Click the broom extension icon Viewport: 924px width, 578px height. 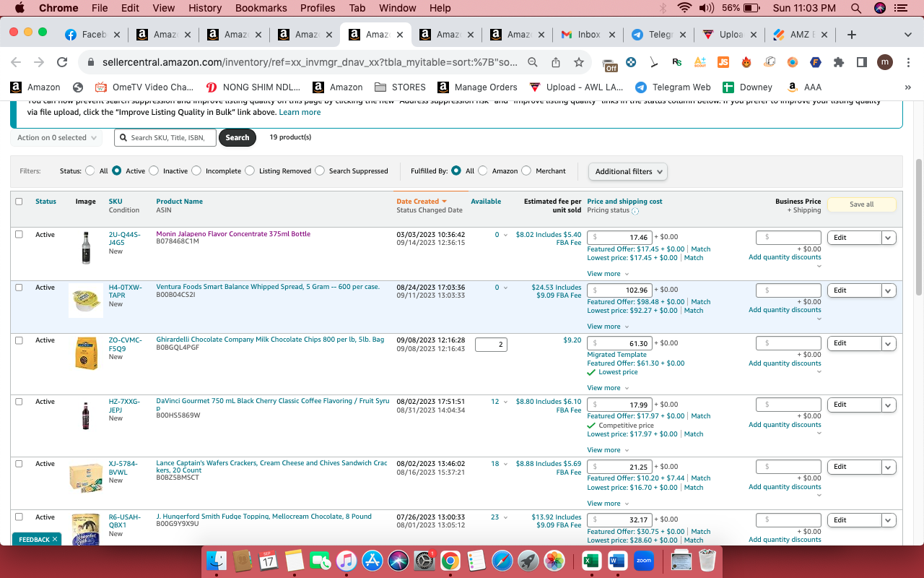[653, 62]
